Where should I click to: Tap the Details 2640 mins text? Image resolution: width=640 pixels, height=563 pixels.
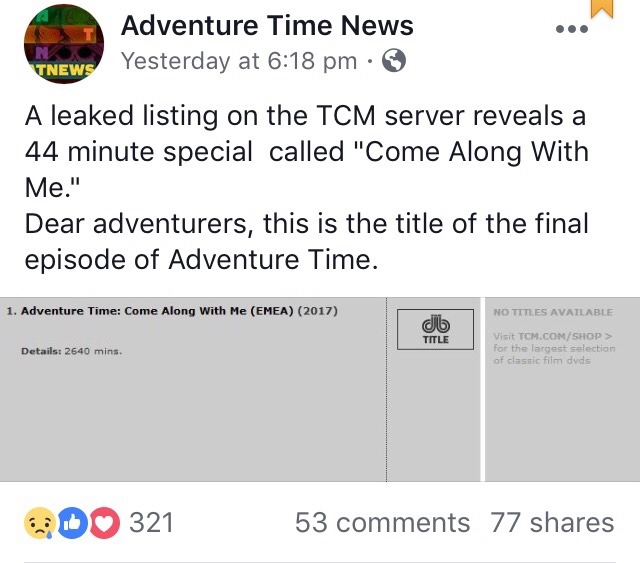pyautogui.click(x=72, y=351)
